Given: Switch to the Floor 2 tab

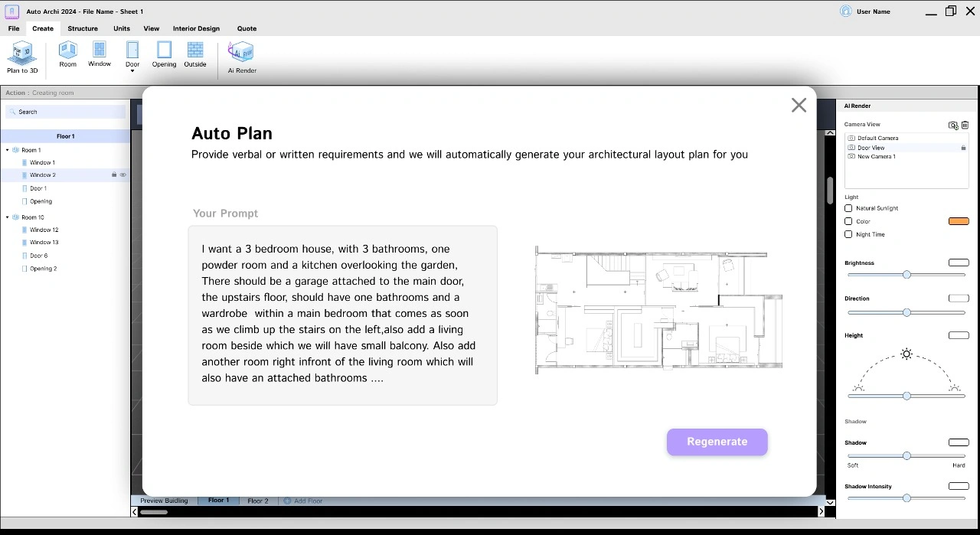Looking at the screenshot, I should 258,501.
